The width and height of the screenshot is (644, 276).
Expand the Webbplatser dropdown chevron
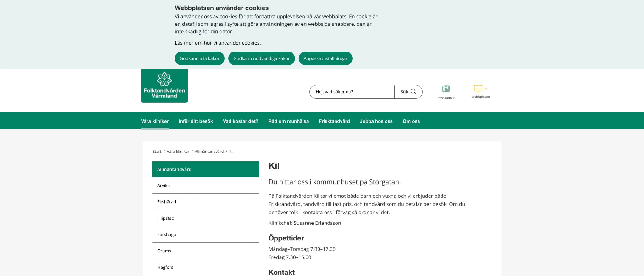(x=486, y=89)
